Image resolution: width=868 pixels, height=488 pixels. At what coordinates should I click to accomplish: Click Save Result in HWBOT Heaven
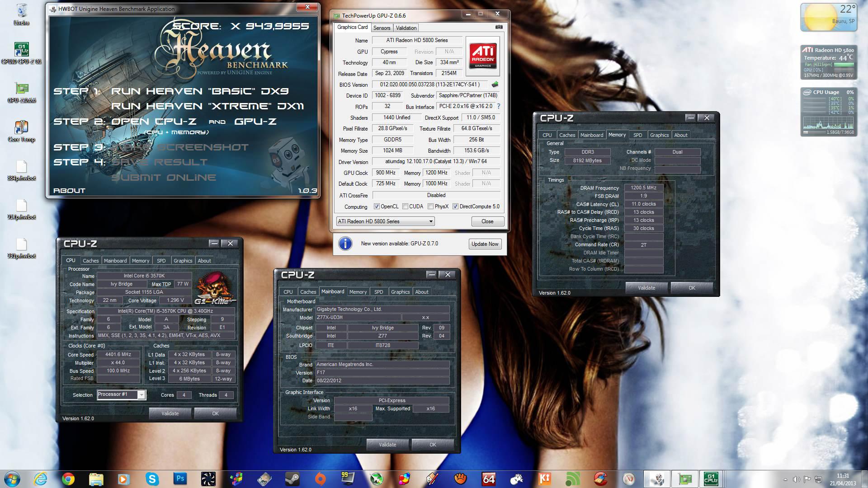[160, 162]
